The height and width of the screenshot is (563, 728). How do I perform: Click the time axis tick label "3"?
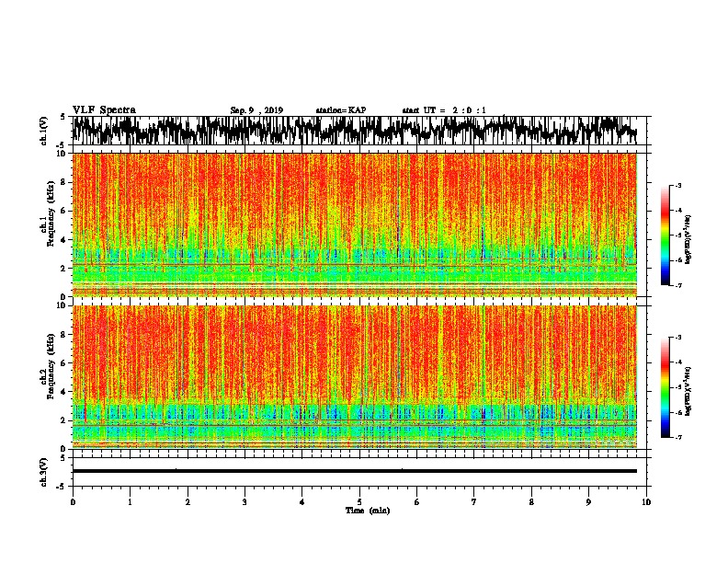pyautogui.click(x=245, y=502)
